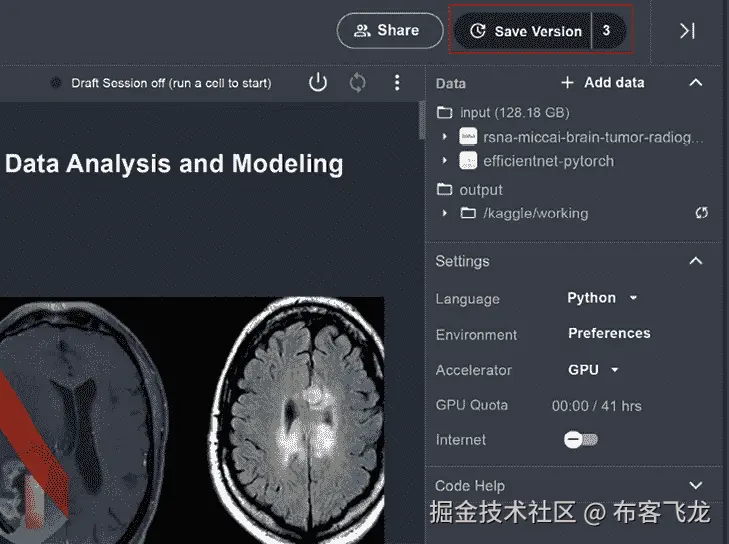Expand the Code Help section

point(696,485)
